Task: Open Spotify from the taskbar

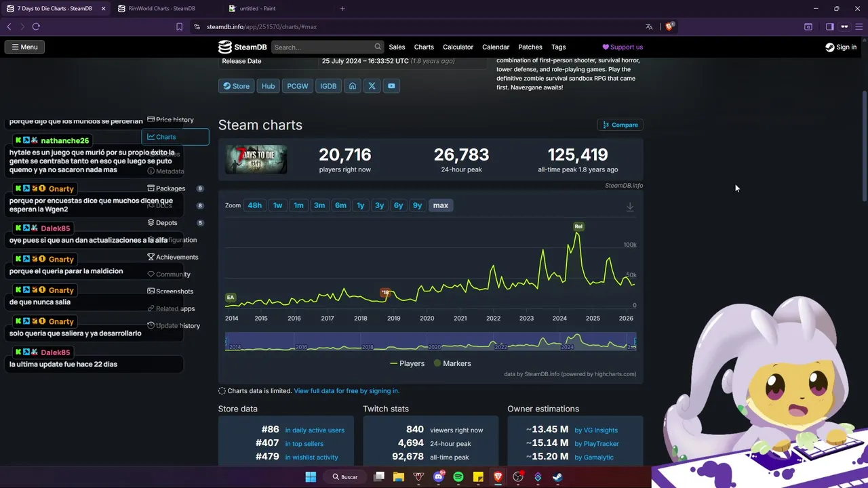Action: click(458, 477)
